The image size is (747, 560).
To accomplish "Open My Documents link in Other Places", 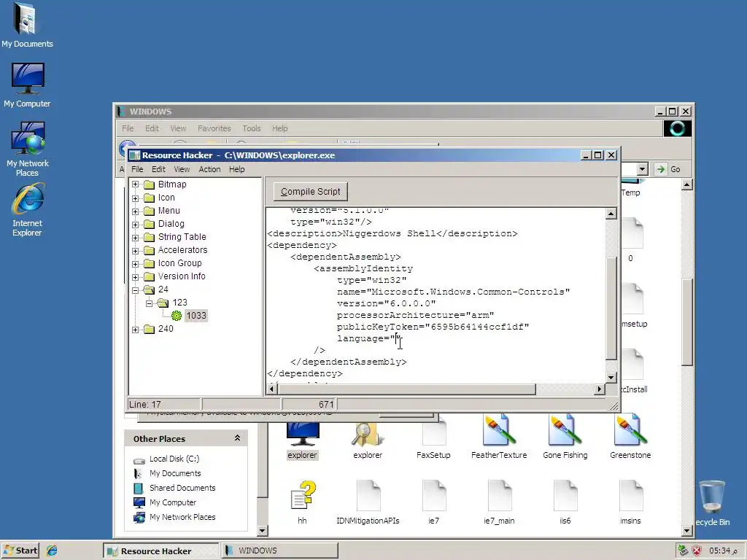I will [175, 473].
